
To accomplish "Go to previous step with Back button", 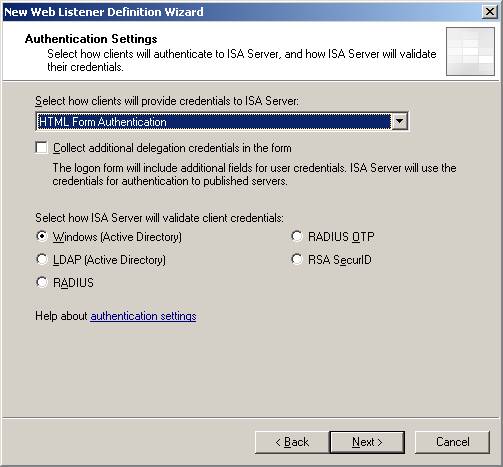I will tap(292, 442).
